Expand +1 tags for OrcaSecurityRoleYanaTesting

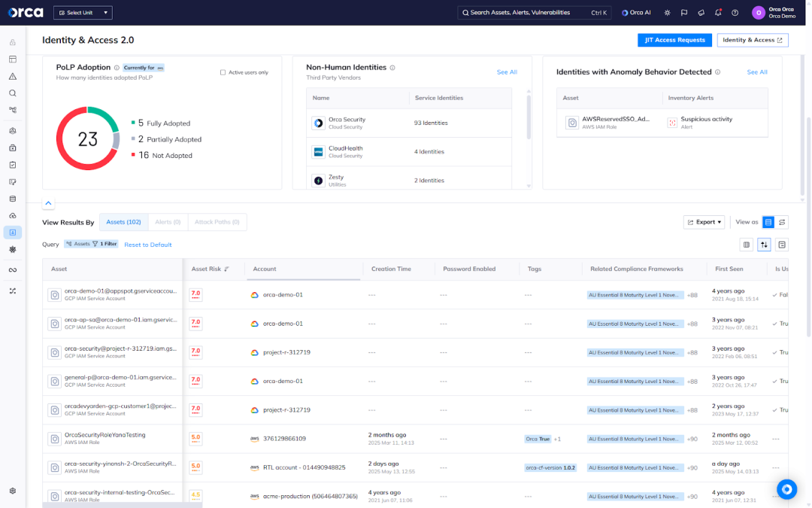click(x=557, y=439)
